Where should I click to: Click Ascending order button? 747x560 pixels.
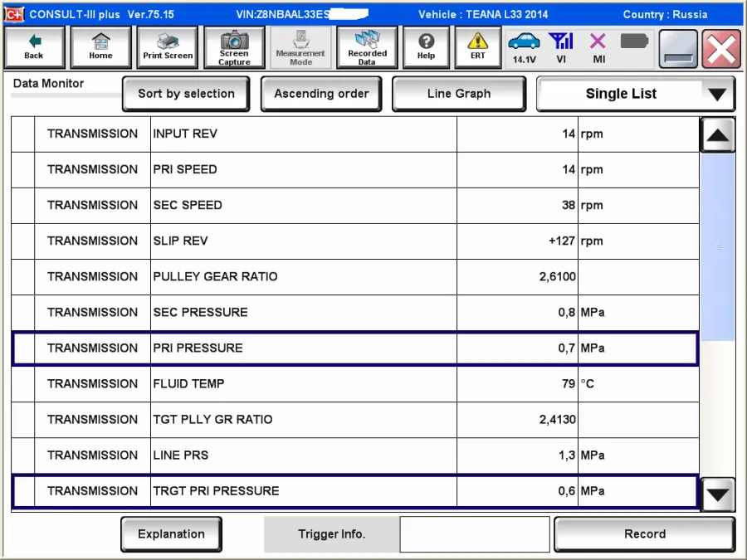tap(321, 93)
